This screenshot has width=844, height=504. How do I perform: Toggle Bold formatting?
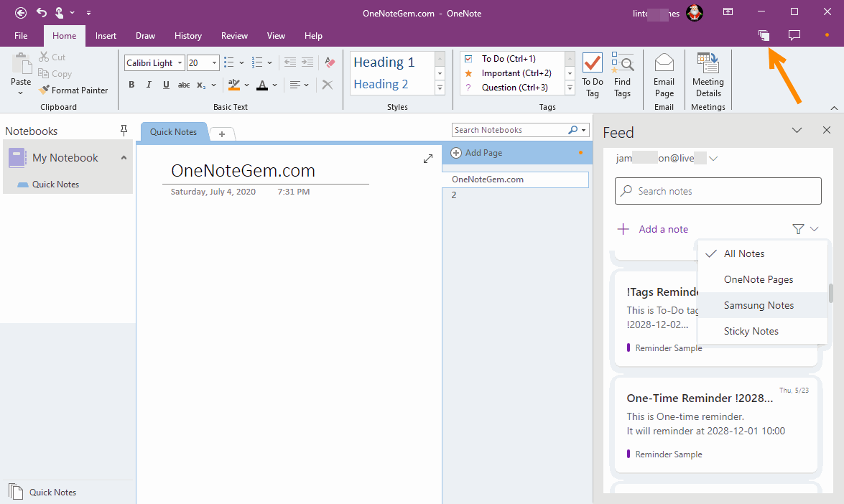click(x=131, y=85)
